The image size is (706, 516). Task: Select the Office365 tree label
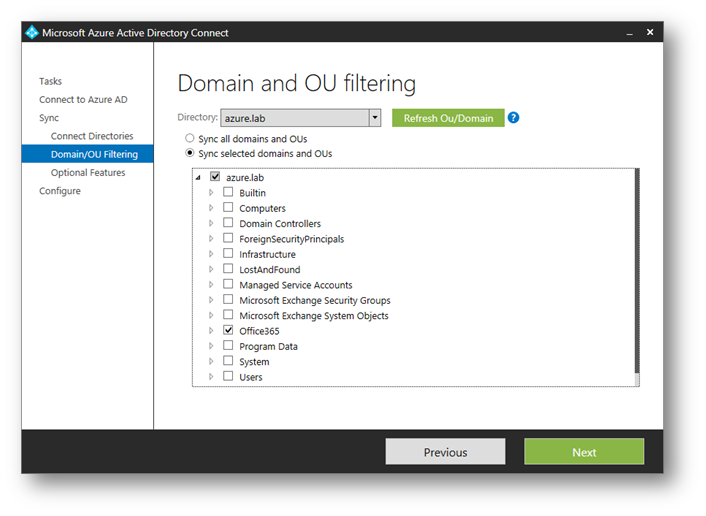pyautogui.click(x=259, y=331)
